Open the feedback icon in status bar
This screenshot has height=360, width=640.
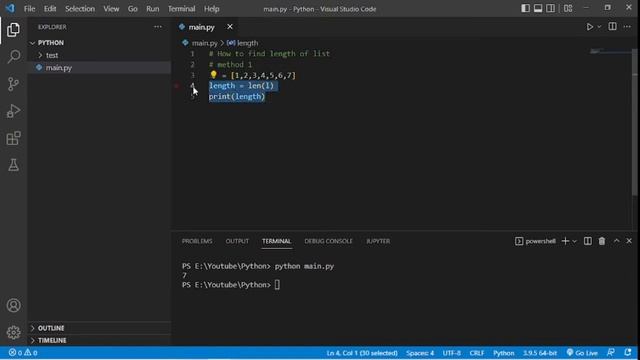click(x=611, y=353)
